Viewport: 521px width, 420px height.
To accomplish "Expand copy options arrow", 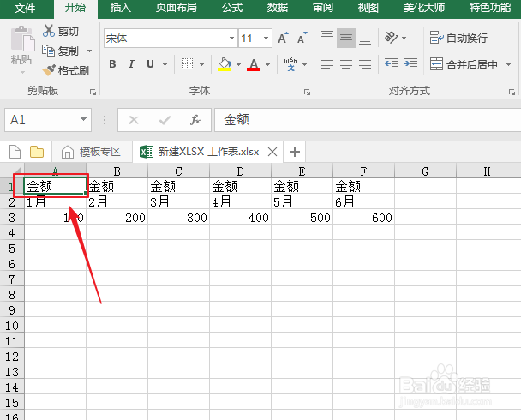I will pos(89,51).
